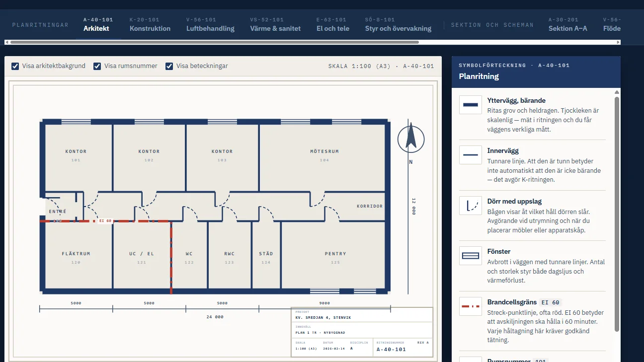Click the Innervägg legend heading
644x362 pixels.
[x=503, y=150]
